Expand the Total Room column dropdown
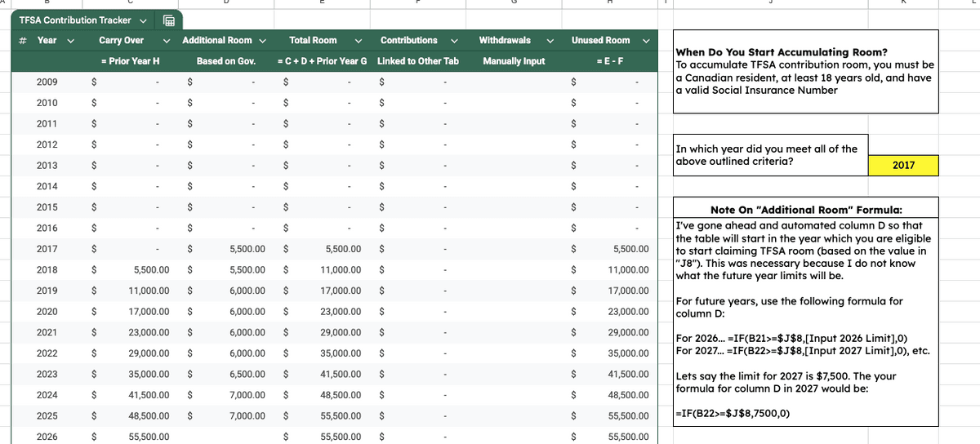Image resolution: width=980 pixels, height=444 pixels. 359,41
